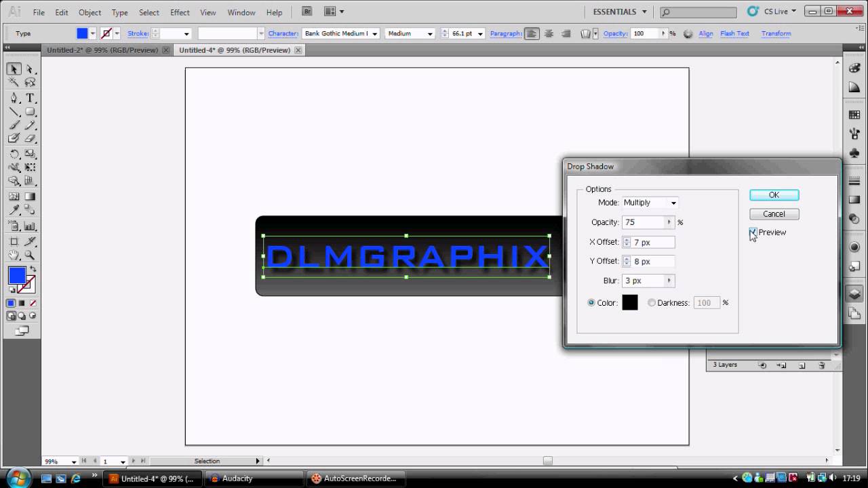Image resolution: width=868 pixels, height=488 pixels.
Task: Switch to the Untitled-2 document tab
Action: pos(102,50)
